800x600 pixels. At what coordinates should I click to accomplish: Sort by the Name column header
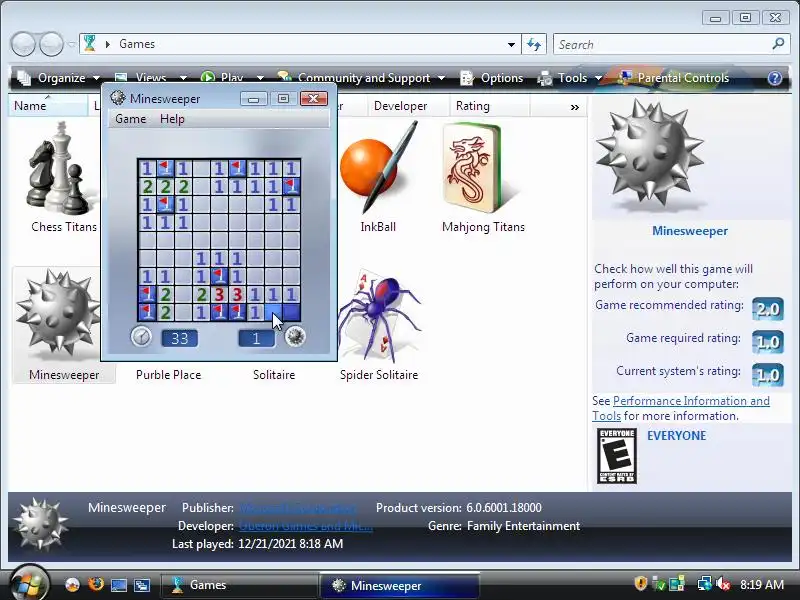48,106
